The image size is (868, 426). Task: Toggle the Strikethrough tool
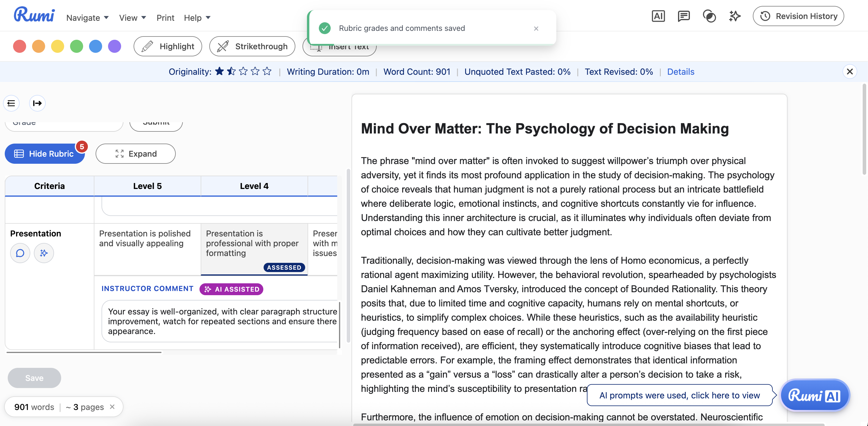click(x=252, y=46)
